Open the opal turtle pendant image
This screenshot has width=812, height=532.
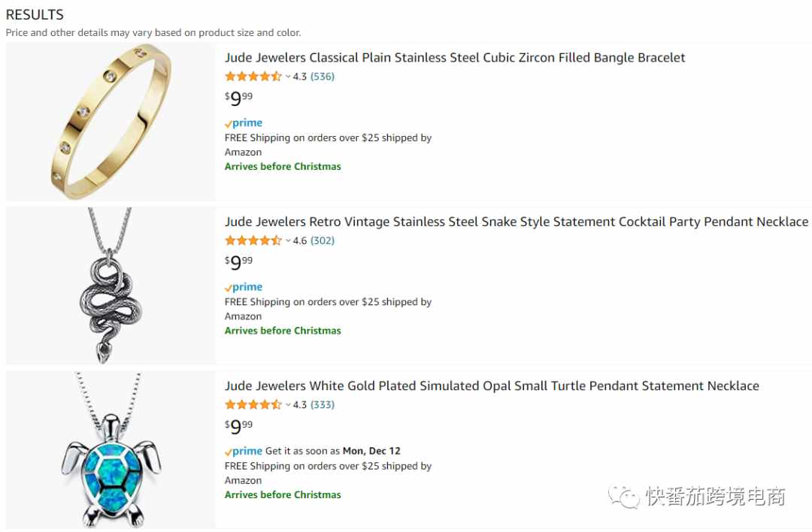[x=111, y=450]
